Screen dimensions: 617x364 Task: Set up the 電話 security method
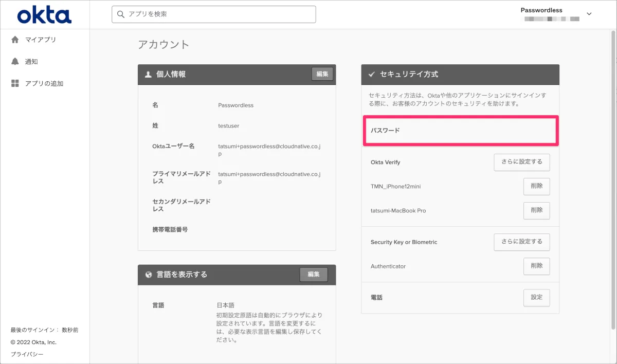[536, 297]
